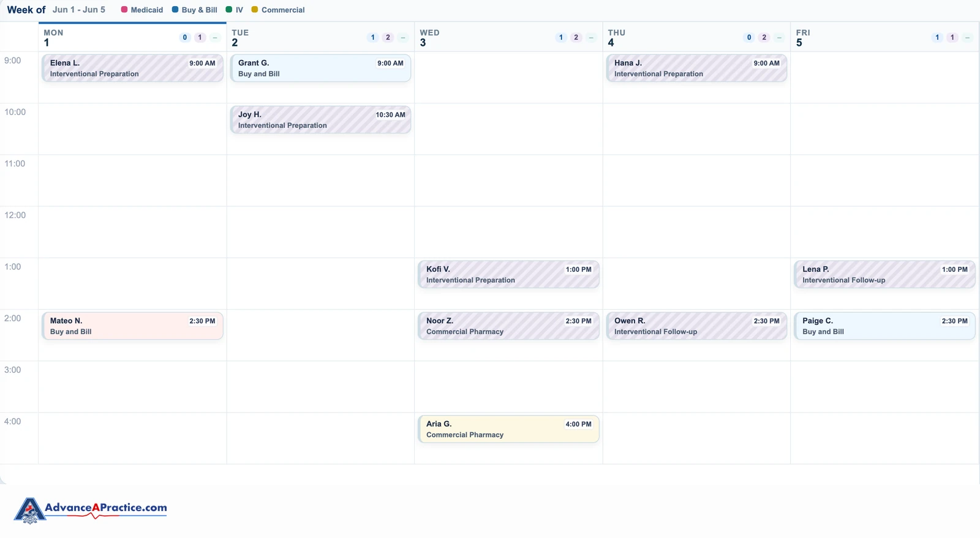Select the MON 1 day header
Image resolution: width=980 pixels, height=538 pixels.
132,37
